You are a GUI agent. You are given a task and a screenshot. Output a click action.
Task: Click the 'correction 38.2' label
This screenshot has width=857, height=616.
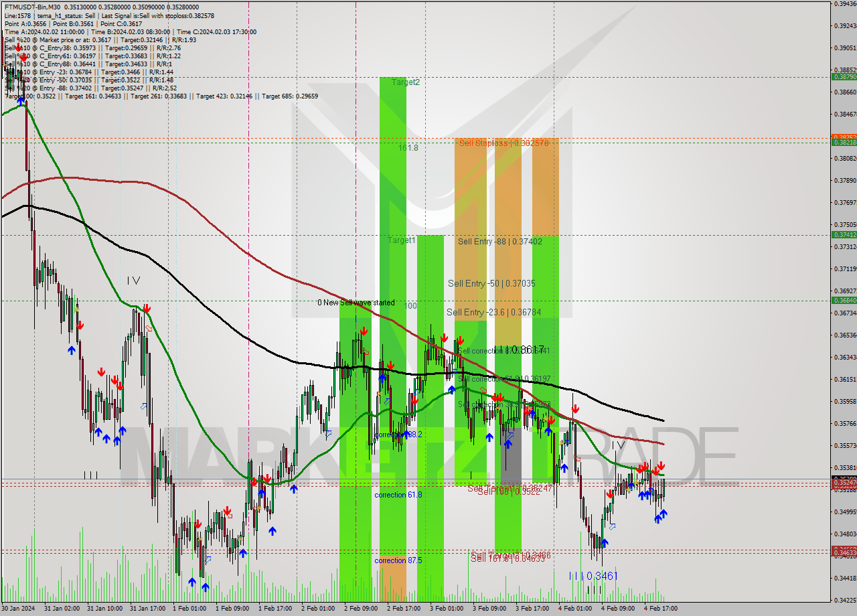pyautogui.click(x=398, y=435)
